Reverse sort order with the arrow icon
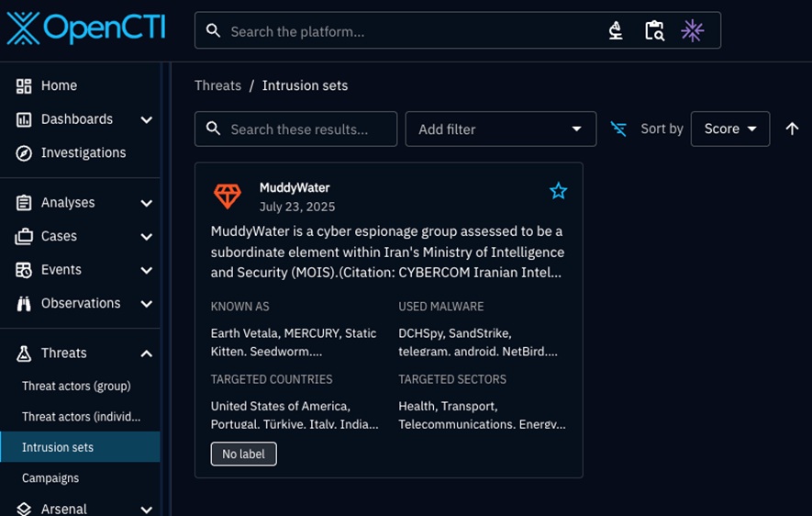Image resolution: width=812 pixels, height=516 pixels. [792, 129]
